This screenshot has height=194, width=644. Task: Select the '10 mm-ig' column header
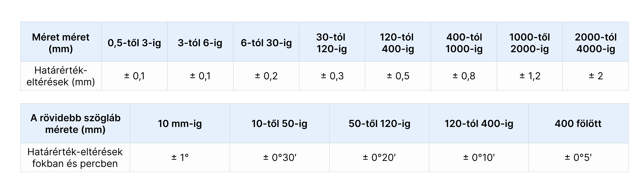tap(180, 123)
